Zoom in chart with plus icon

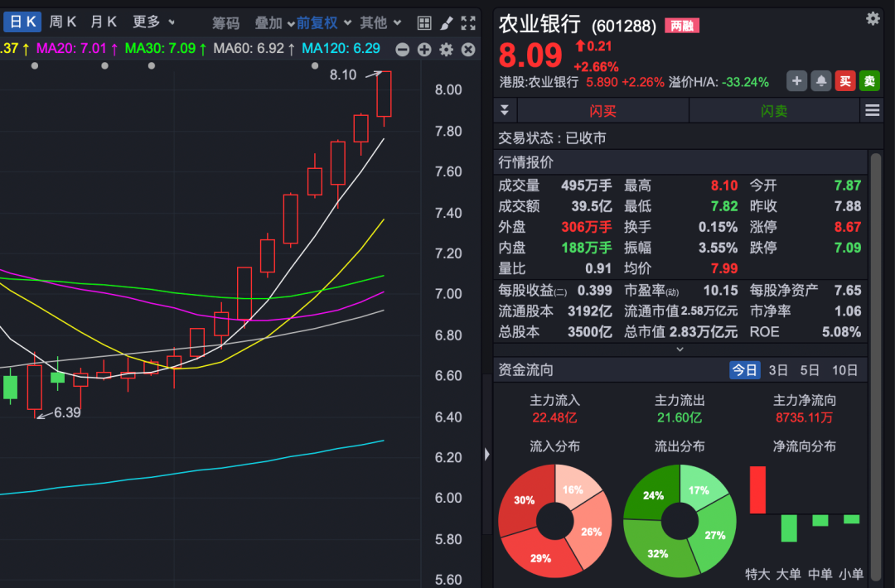click(x=424, y=50)
